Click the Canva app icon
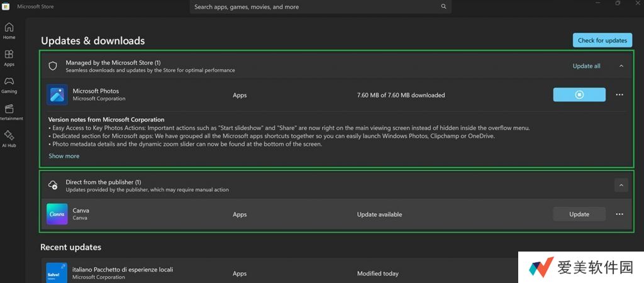Viewport: 644px width, 283px height. click(x=57, y=214)
